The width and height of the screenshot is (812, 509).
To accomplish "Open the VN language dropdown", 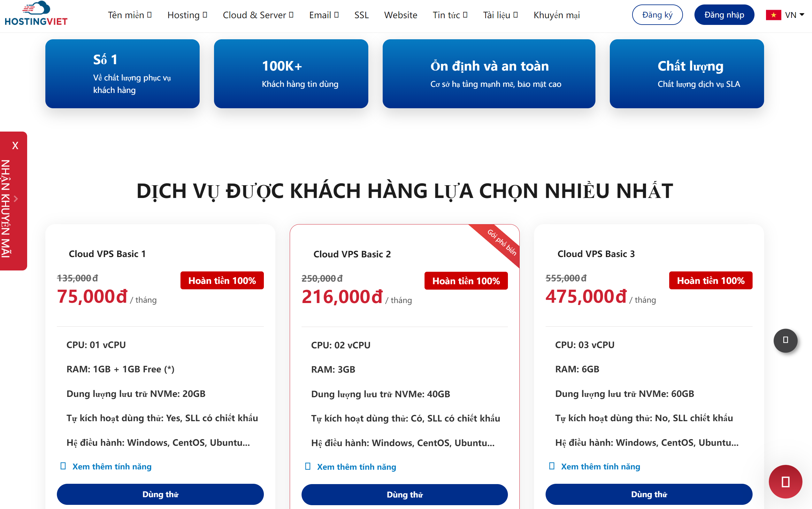I will [795, 15].
